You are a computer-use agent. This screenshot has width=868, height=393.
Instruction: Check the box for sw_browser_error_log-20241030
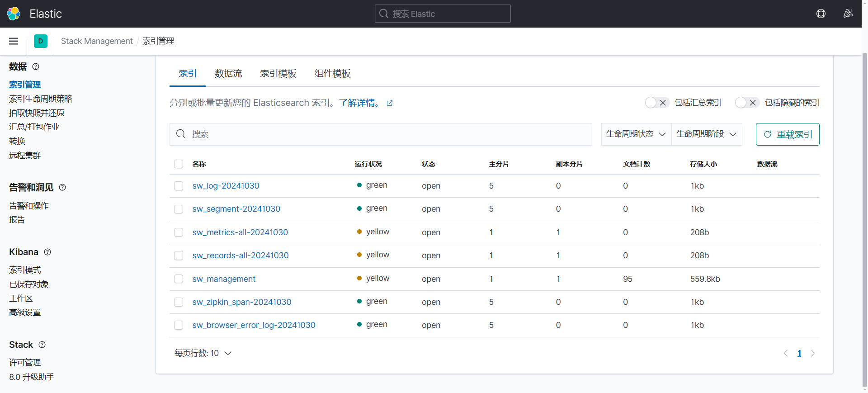179,325
